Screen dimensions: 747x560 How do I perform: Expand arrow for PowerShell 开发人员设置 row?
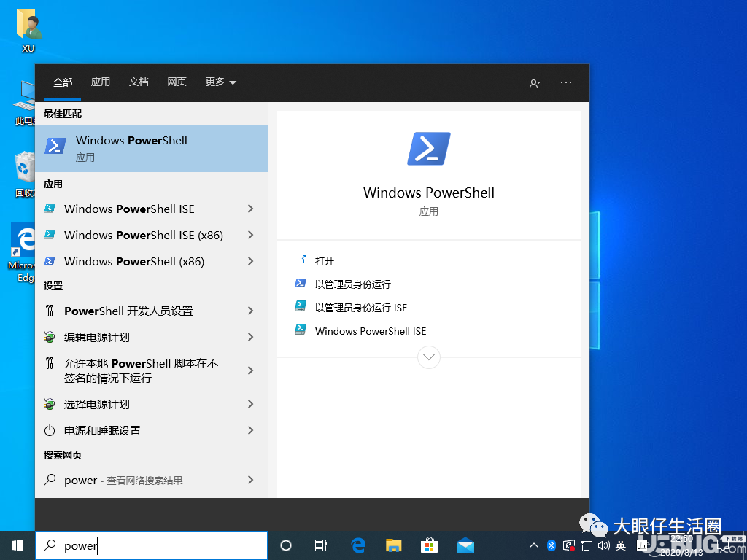pos(251,311)
